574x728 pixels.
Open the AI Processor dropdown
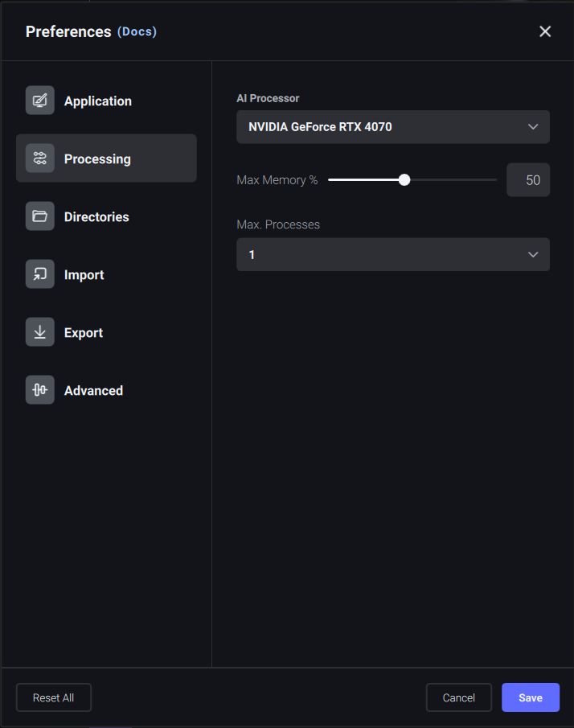[x=392, y=126]
